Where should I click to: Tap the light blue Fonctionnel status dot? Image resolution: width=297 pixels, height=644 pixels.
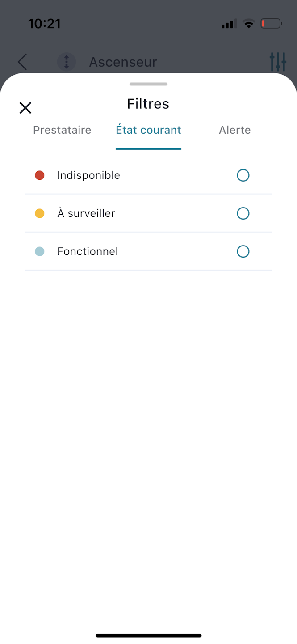point(40,251)
